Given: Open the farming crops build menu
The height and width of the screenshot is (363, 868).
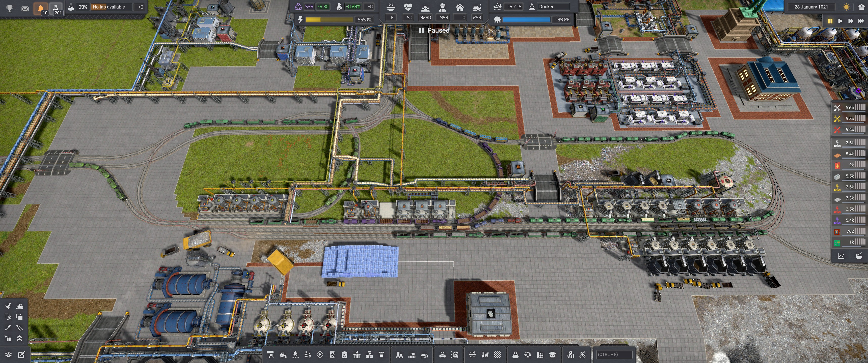Looking at the screenshot, I should (308, 354).
